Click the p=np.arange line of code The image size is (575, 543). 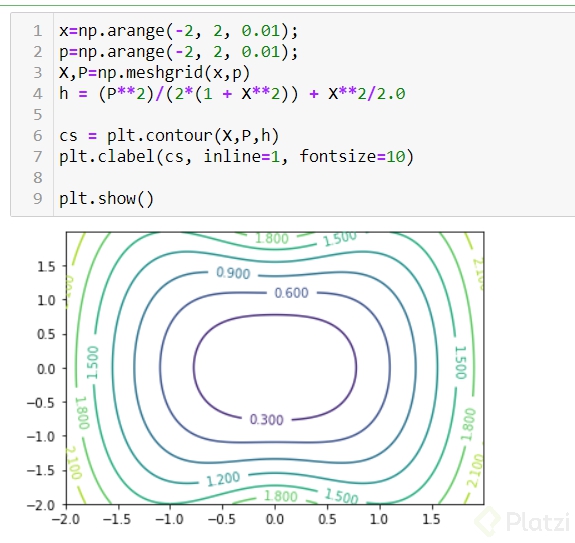[179, 52]
